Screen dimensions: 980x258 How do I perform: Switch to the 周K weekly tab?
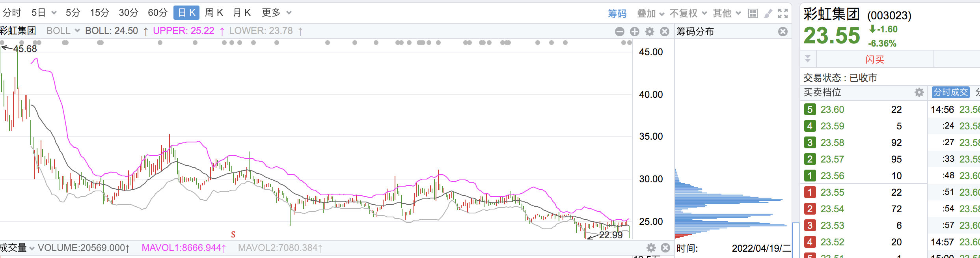tap(214, 13)
